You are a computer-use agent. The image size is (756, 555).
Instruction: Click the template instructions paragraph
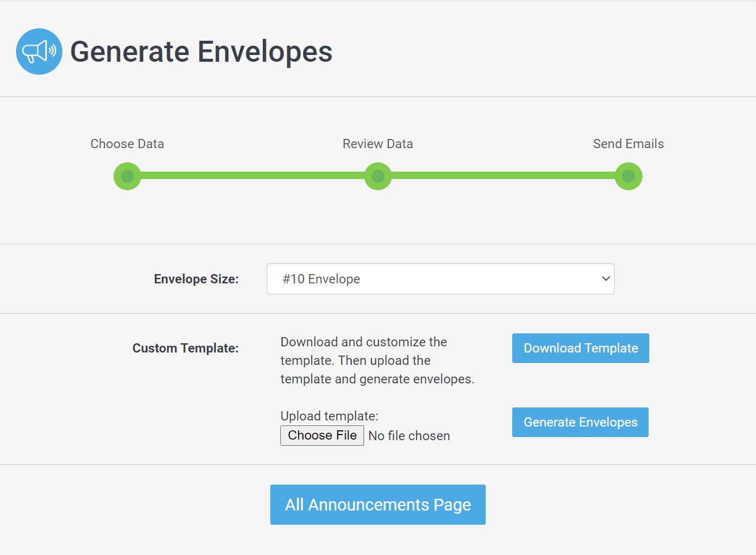tap(377, 361)
